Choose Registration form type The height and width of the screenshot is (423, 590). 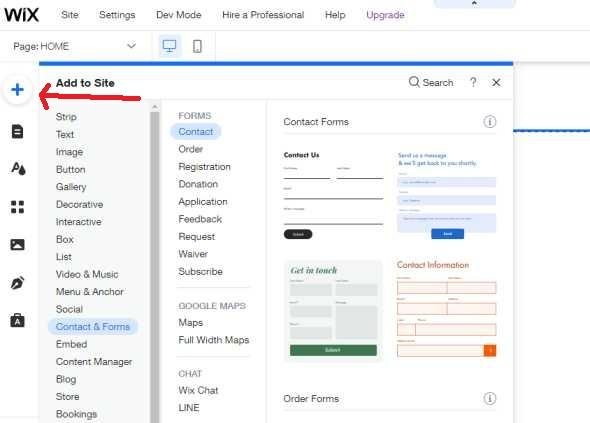pyautogui.click(x=204, y=167)
